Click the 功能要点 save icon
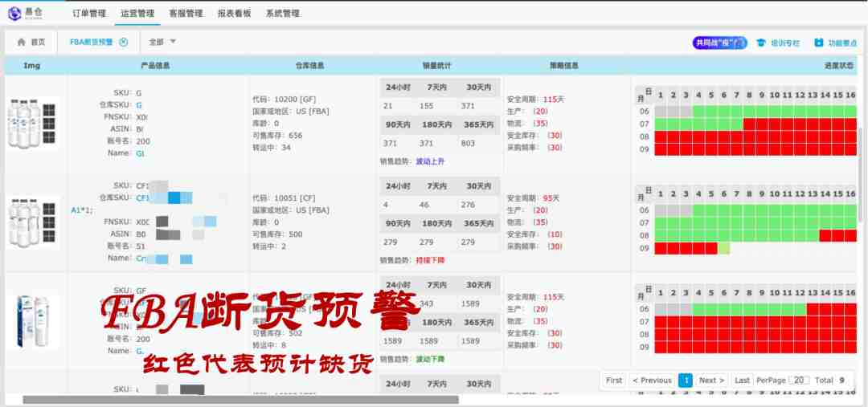 819,43
